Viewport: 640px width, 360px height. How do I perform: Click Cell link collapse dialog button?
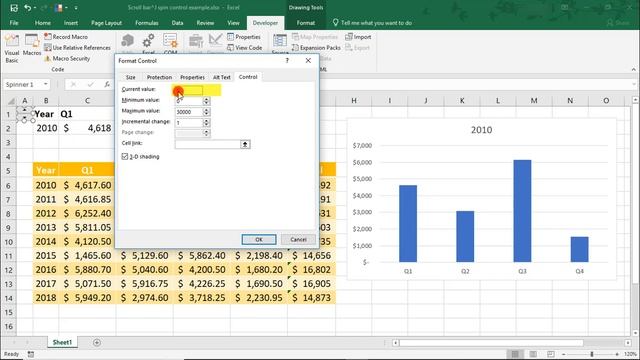[x=245, y=144]
